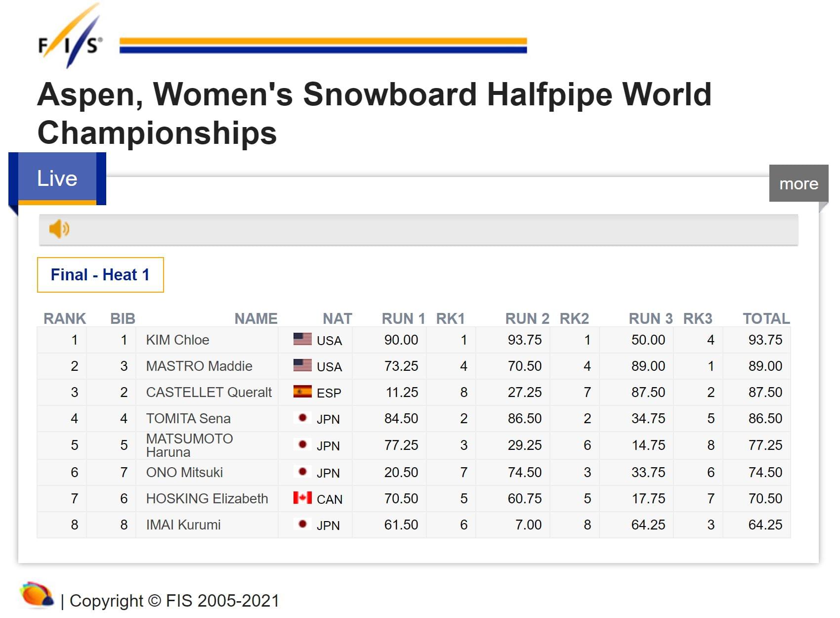840x618 pixels.
Task: Click the NAME column header
Action: coord(255,318)
